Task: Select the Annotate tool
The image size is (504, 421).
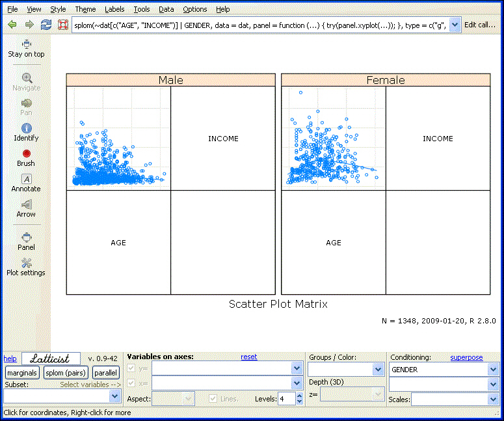Action: (27, 183)
